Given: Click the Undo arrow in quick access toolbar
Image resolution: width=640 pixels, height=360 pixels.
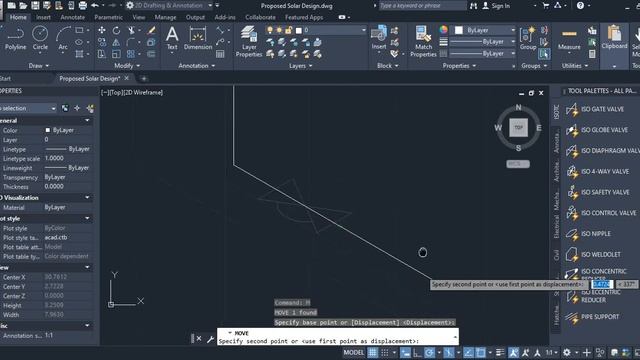Looking at the screenshot, I should click(x=95, y=5).
